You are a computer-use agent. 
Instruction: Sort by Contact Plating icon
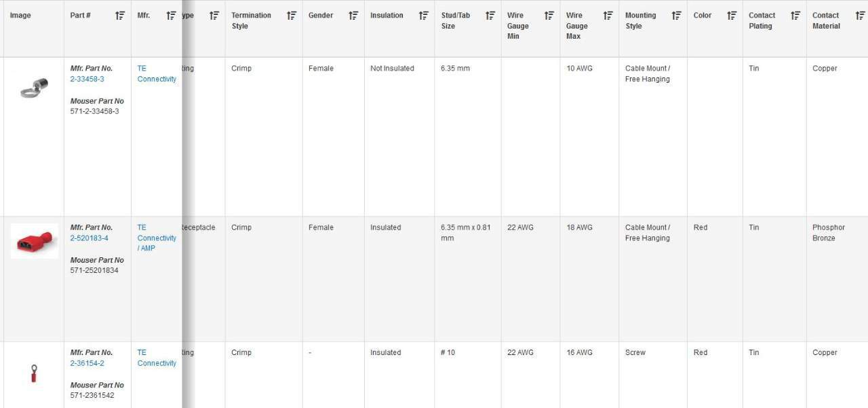(x=795, y=16)
